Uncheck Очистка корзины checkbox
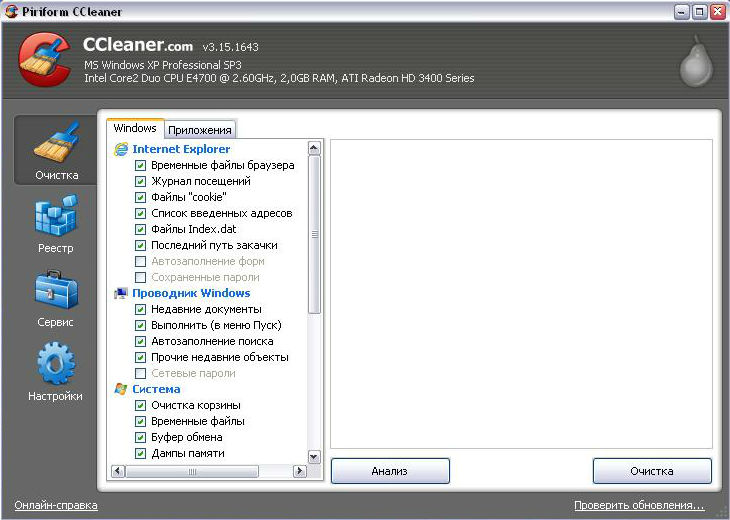 click(140, 405)
